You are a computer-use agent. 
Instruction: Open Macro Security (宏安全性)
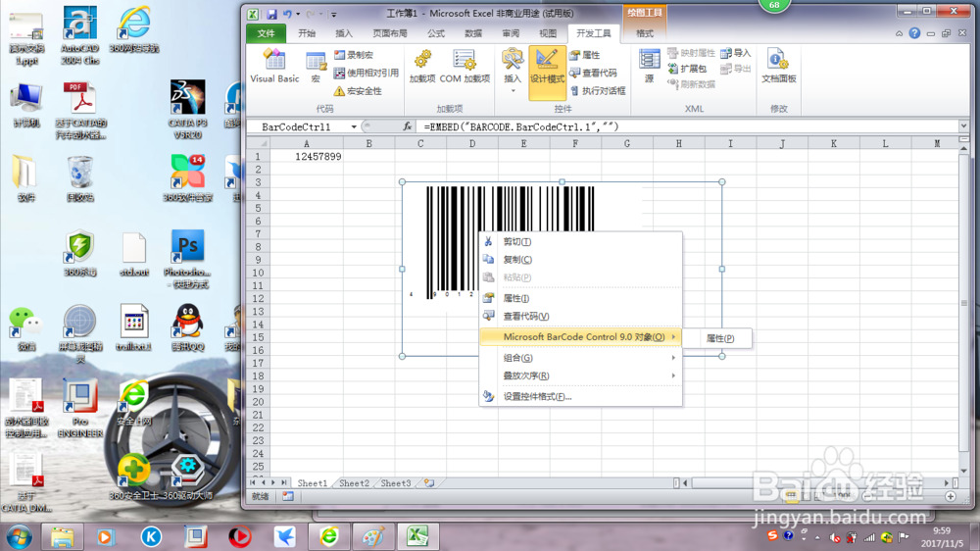pyautogui.click(x=358, y=91)
